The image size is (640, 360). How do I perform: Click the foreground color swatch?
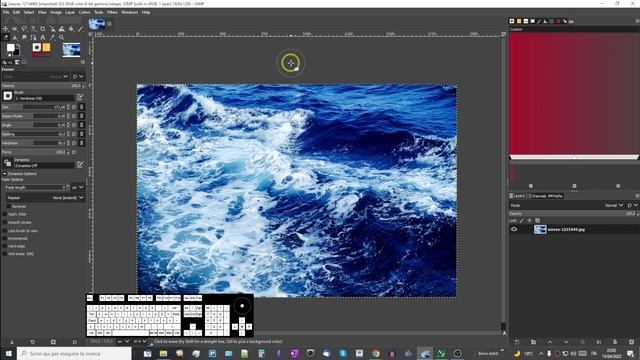10,48
